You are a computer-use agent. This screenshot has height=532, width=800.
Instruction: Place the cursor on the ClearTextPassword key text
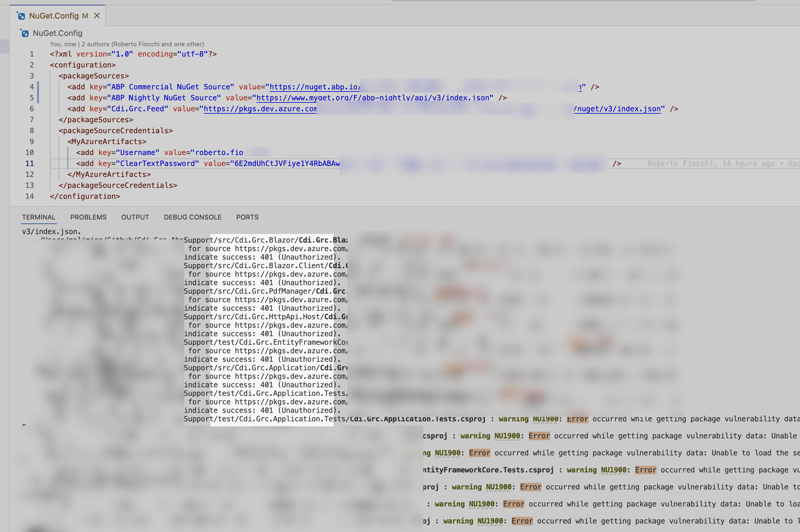point(158,164)
